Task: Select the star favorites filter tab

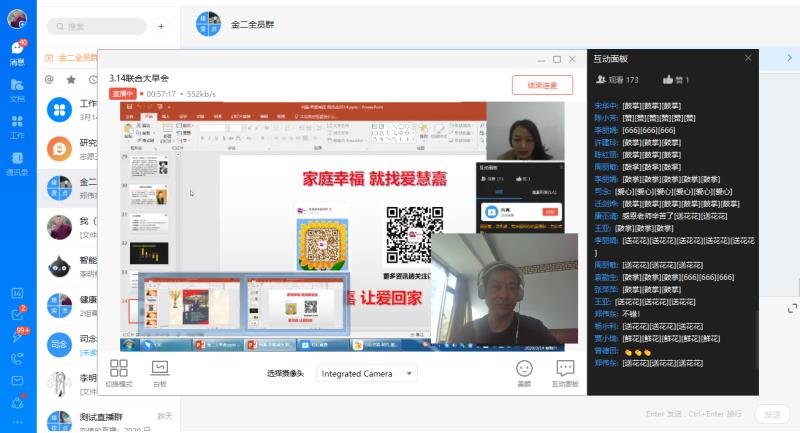Action: (71, 79)
